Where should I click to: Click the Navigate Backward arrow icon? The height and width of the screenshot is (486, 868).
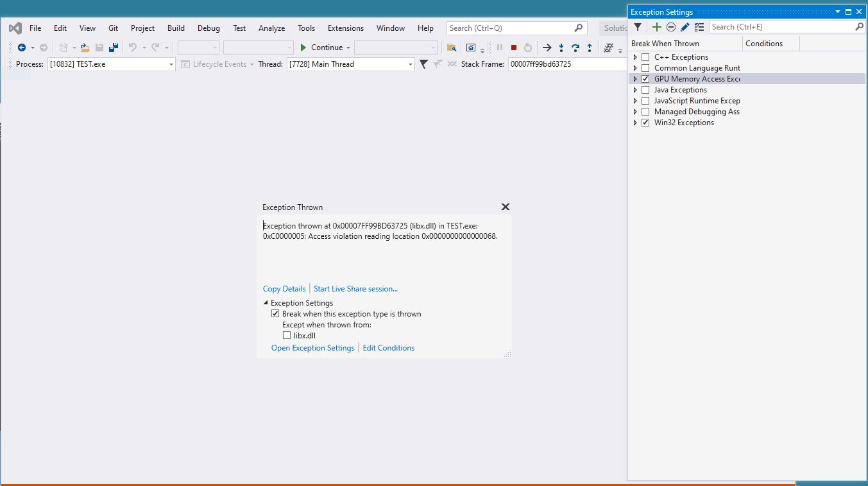22,48
